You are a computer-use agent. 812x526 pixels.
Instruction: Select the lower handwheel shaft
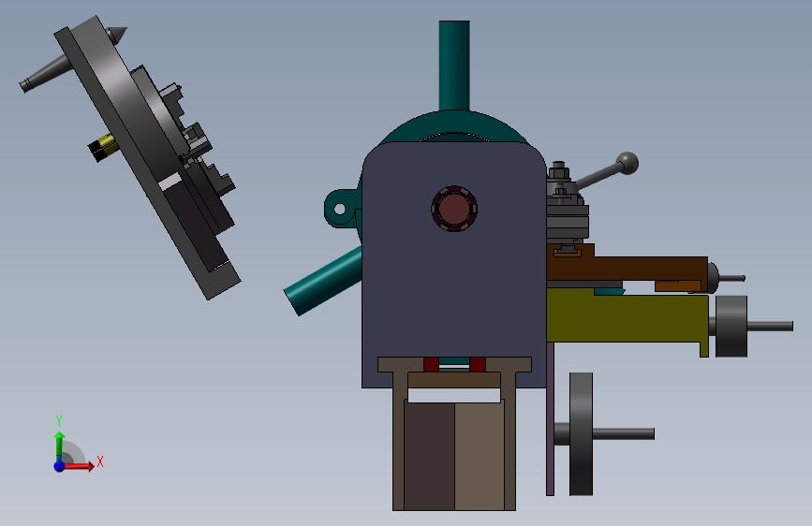(624, 434)
